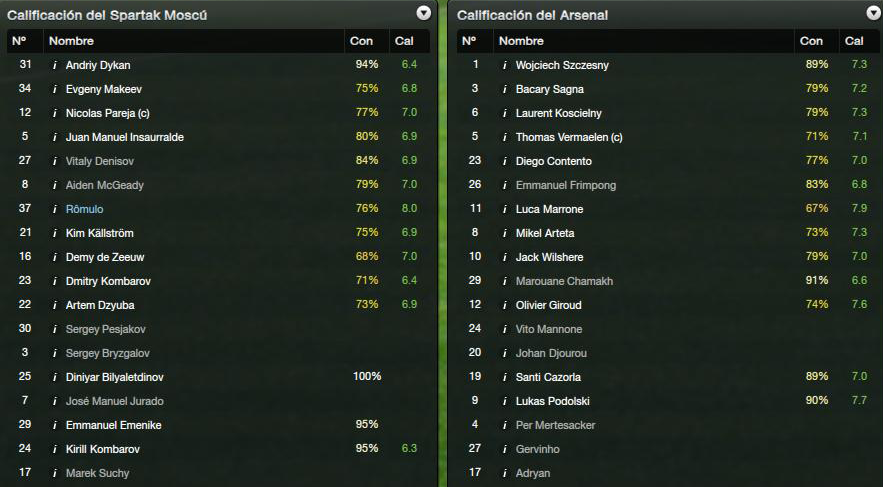
Task: Open info icon for Mikel Arteta
Action: point(505,233)
